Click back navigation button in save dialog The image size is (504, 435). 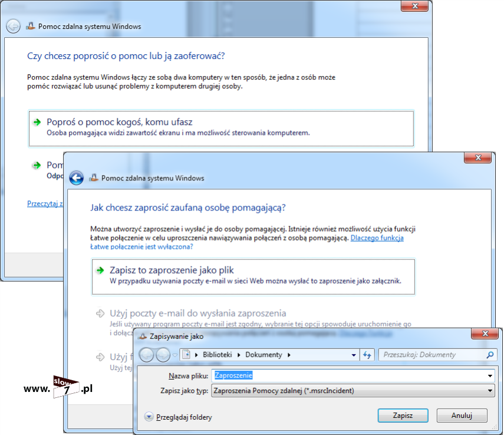146,355
